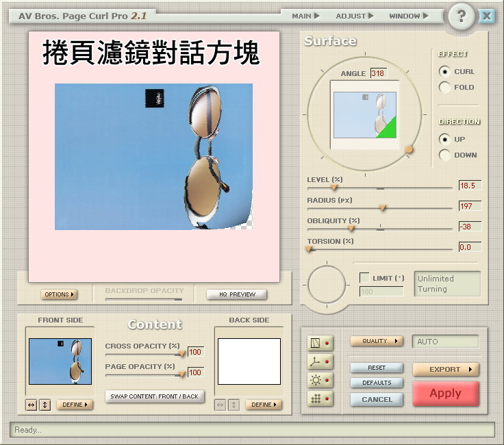Viewport: 504px width, 445px height.
Task: Click the RADIUS value field 197
Action: [x=470, y=206]
